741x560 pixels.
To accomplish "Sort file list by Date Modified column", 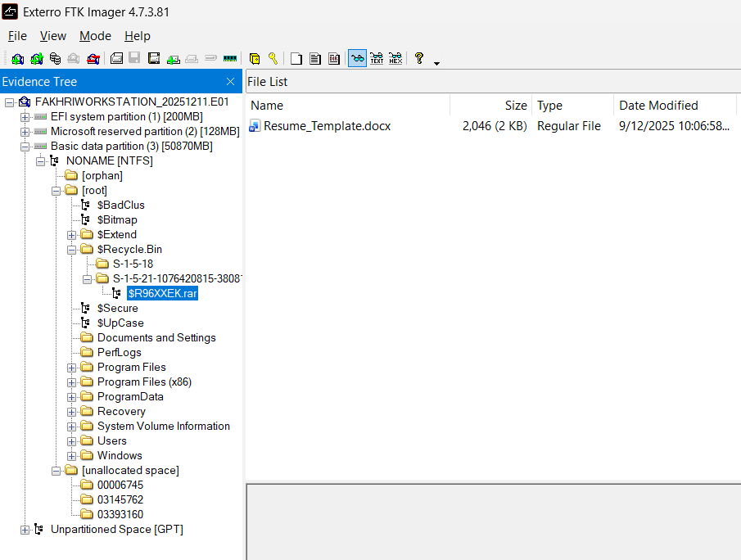I will pos(658,105).
